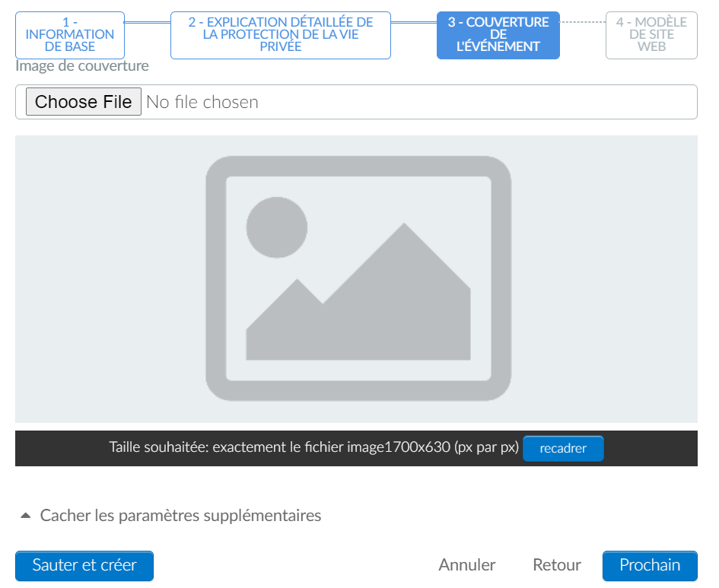Screen dimensions: 719x588
Task: Click the triangle arrow beside Cacher les paramètres
Action: point(26,516)
